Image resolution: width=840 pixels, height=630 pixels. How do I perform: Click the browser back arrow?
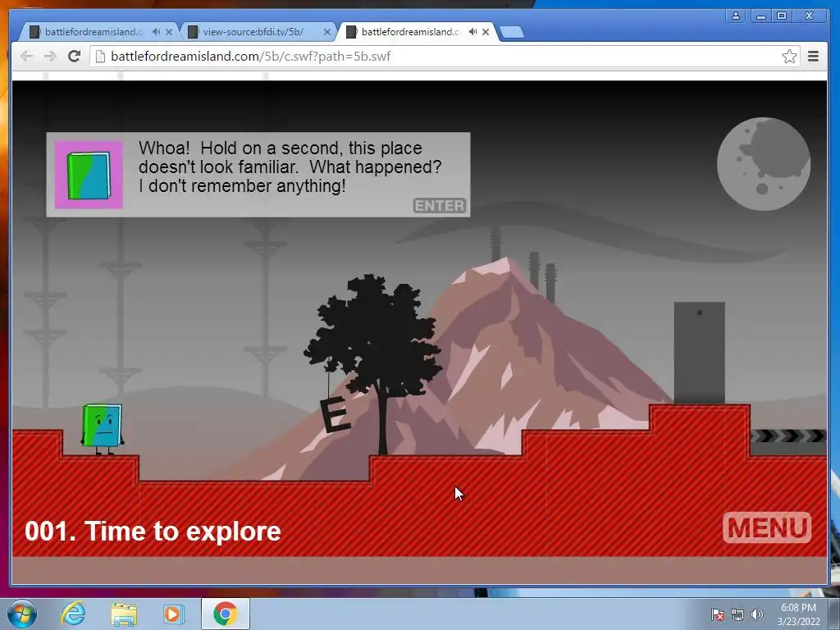tap(26, 57)
